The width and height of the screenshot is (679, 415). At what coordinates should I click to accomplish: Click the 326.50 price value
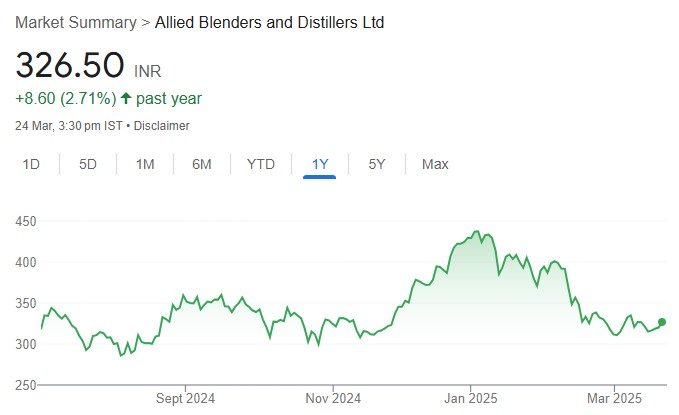coord(70,66)
